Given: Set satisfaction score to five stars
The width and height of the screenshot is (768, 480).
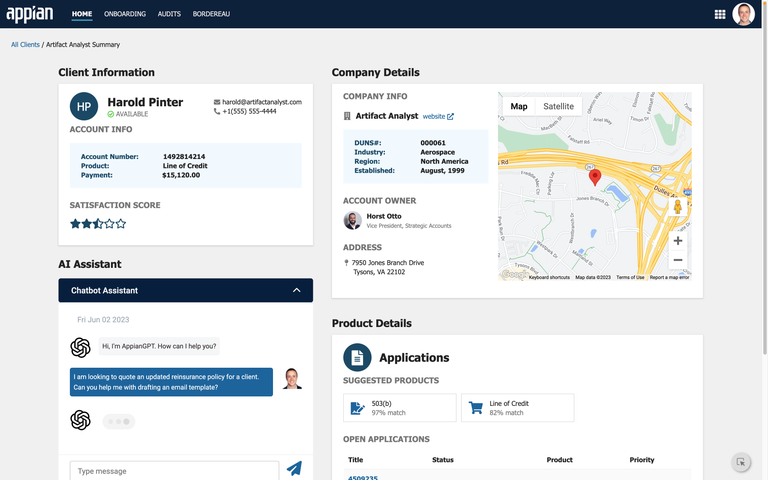Looking at the screenshot, I should (121, 224).
